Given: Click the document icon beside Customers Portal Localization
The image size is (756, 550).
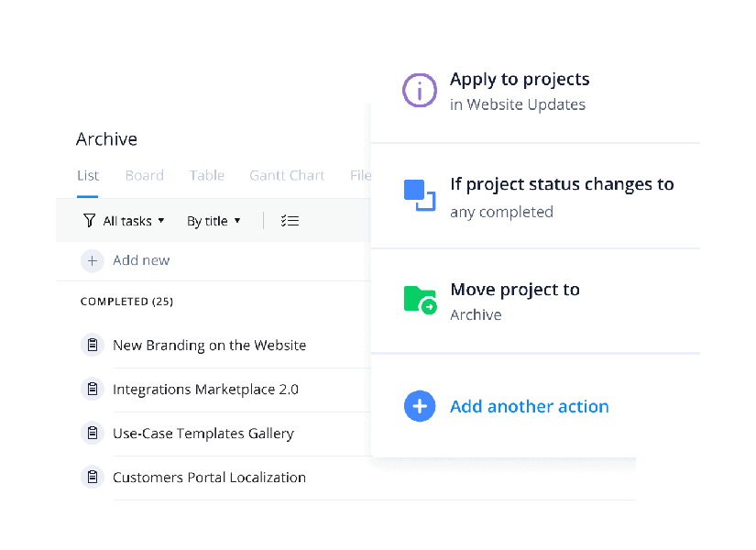Looking at the screenshot, I should [x=92, y=477].
